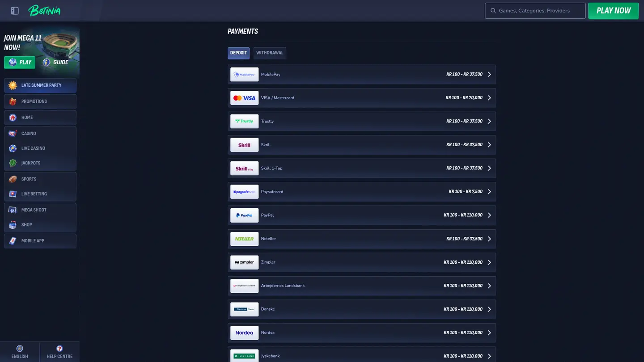
Task: Click the Skrill KR 100 - KR 37,500 limit
Action: coord(464,145)
